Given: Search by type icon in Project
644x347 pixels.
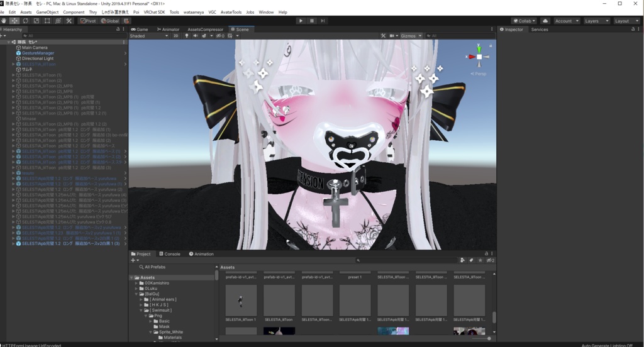Looking at the screenshot, I should click(462, 260).
